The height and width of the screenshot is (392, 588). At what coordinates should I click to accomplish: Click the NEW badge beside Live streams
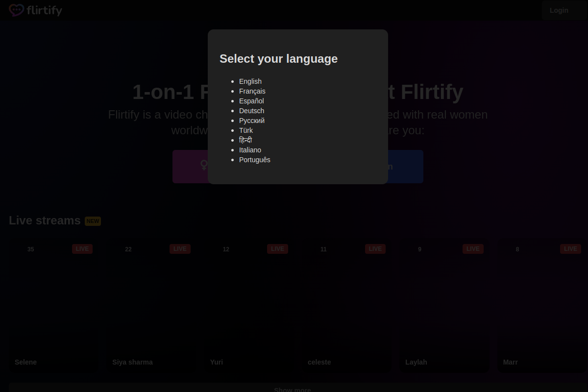[93, 221]
